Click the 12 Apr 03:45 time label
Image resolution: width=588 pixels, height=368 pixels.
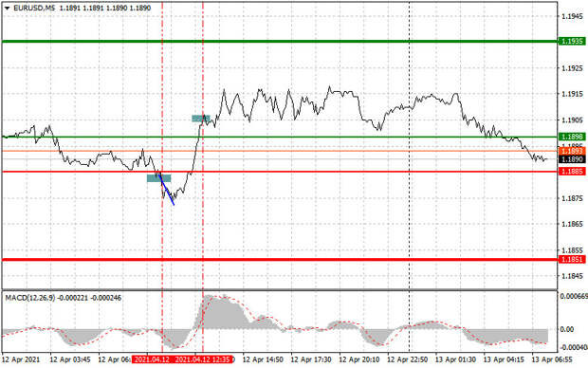coord(70,359)
